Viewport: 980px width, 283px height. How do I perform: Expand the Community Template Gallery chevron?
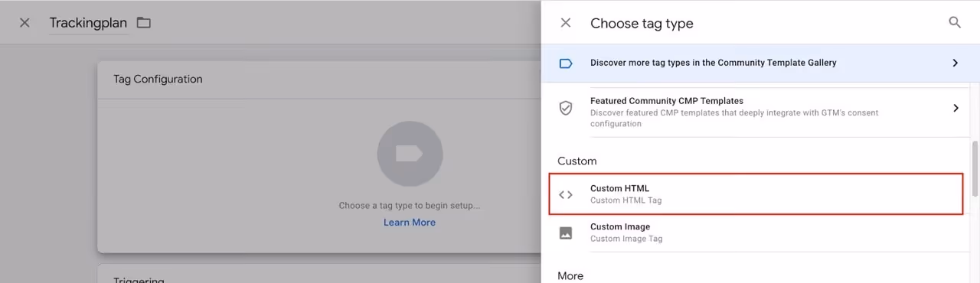(955, 63)
